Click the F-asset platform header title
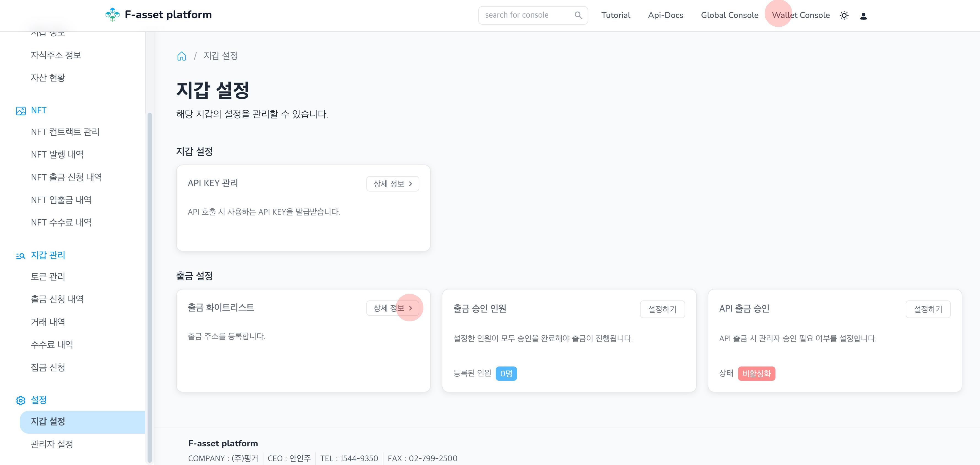Viewport: 980px width, 465px height. click(168, 15)
